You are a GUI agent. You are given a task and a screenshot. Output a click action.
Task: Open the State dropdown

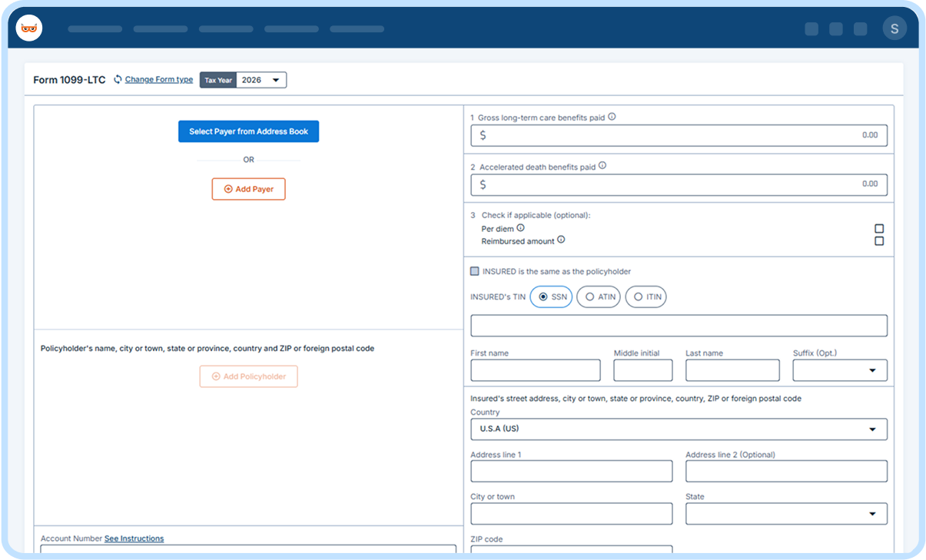pyautogui.click(x=786, y=514)
